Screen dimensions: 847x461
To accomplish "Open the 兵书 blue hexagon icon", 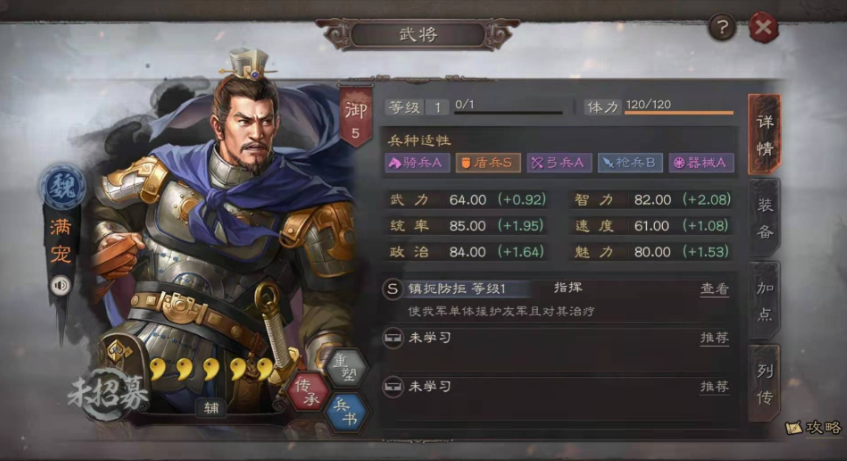I will pos(346,412).
